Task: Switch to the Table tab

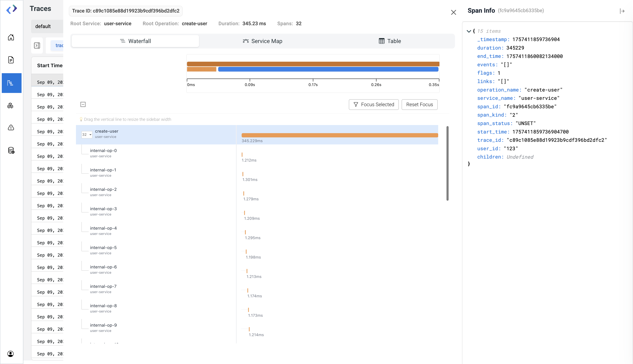Action: coord(390,41)
